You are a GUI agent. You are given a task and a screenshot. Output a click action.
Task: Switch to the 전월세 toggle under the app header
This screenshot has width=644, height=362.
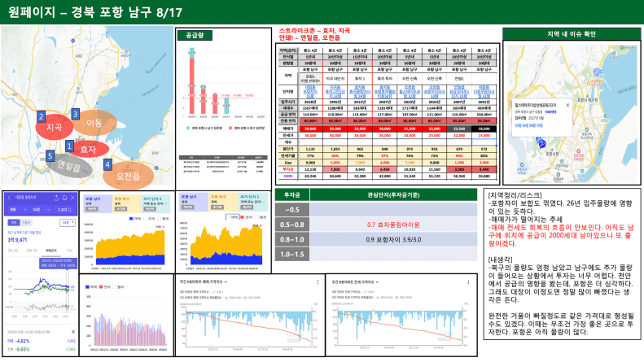(x=26, y=222)
